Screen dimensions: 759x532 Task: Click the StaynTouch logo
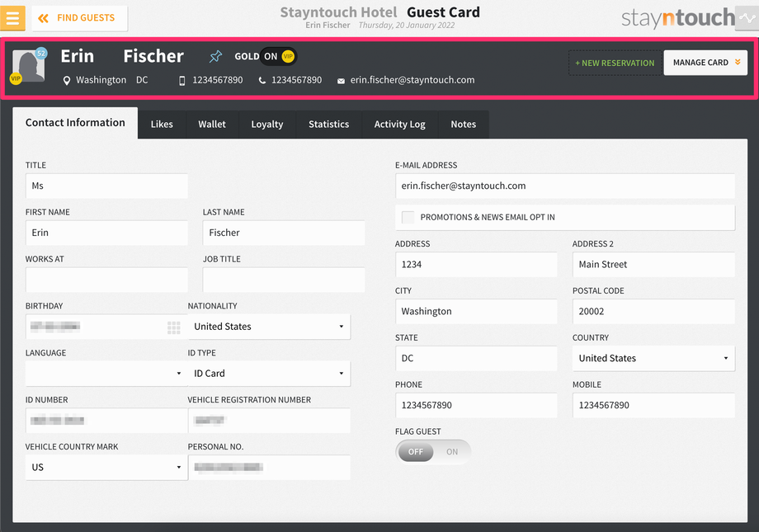(677, 18)
